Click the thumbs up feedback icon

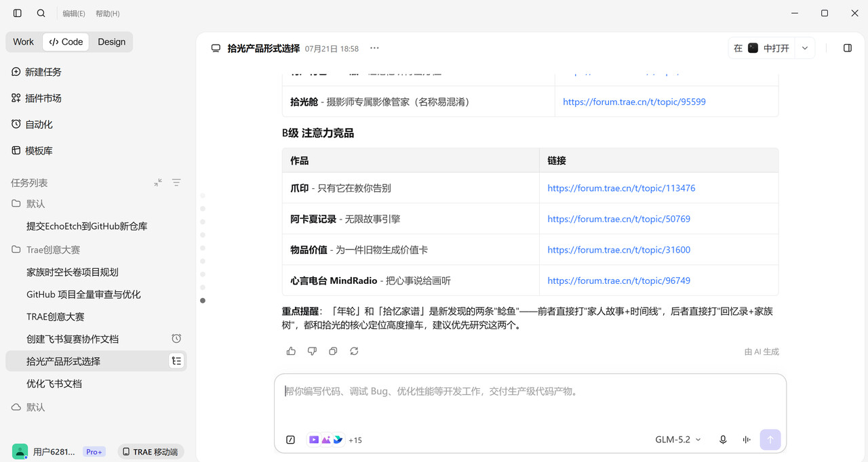click(291, 351)
